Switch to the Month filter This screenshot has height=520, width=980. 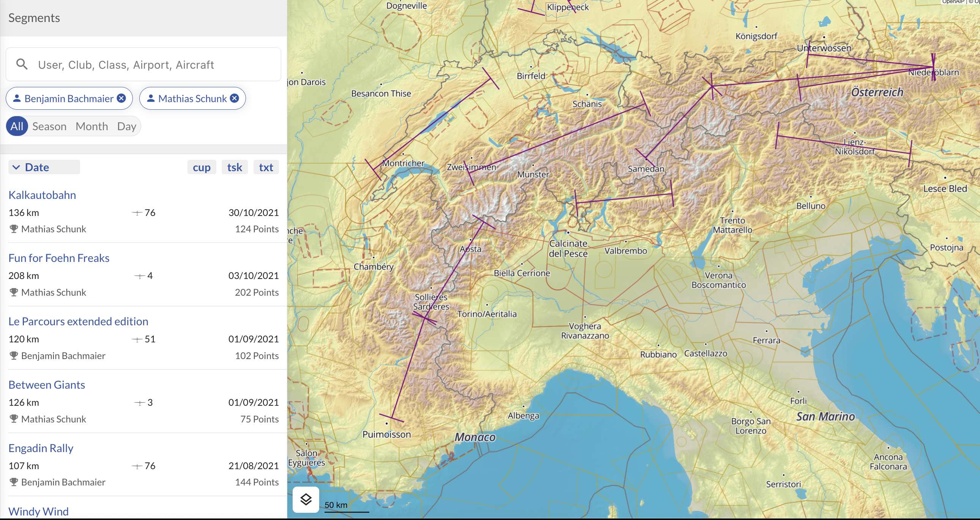(92, 126)
